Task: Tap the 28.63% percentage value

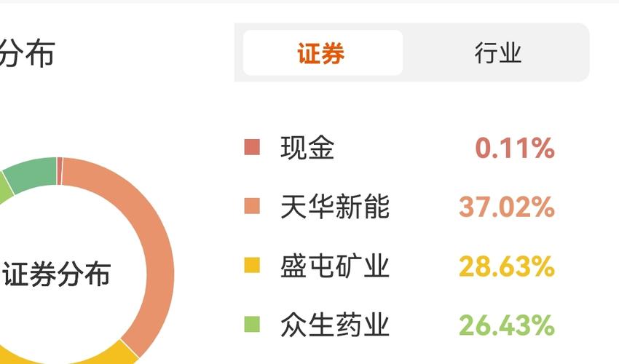Action: click(507, 267)
